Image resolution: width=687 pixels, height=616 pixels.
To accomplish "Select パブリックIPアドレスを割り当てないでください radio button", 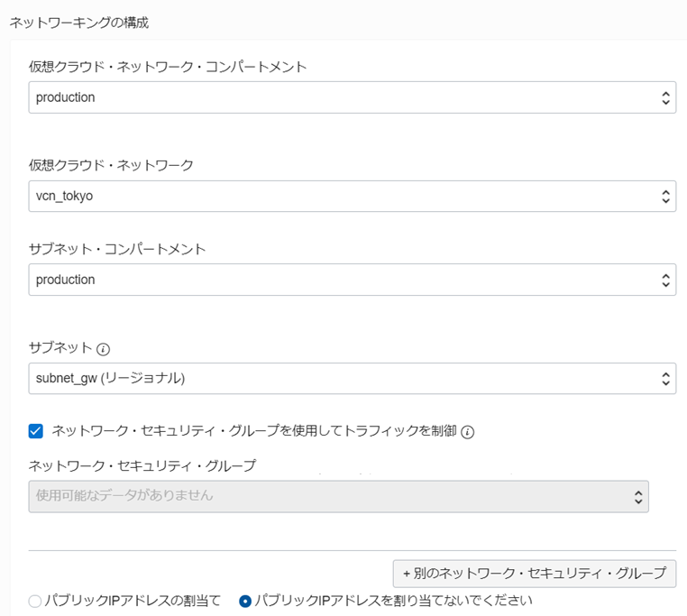I will pyautogui.click(x=245, y=601).
